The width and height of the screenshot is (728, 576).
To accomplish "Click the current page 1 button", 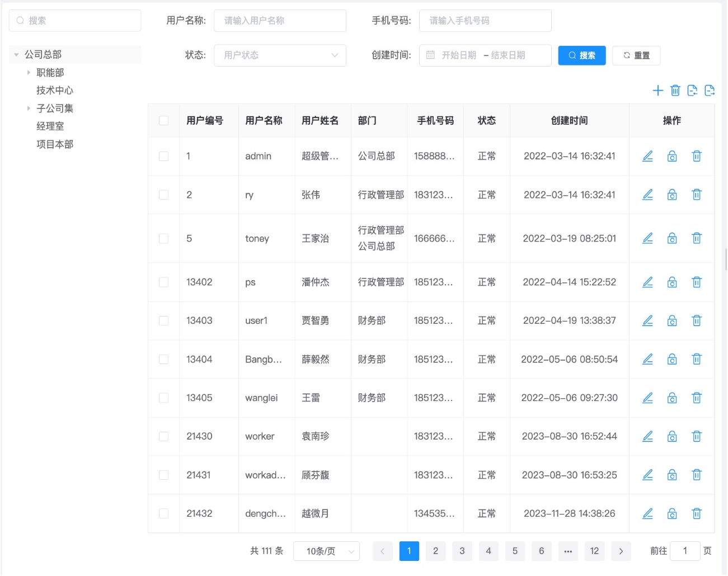I will [409, 551].
